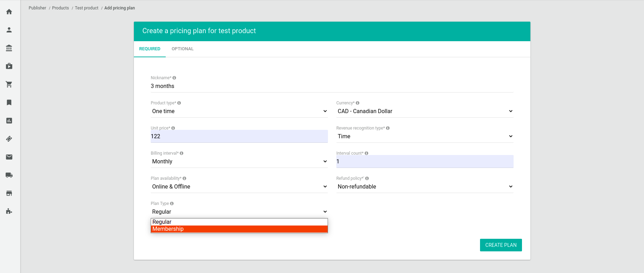644x273 pixels.
Task: Switch to the Optional tab
Action: pyautogui.click(x=183, y=49)
